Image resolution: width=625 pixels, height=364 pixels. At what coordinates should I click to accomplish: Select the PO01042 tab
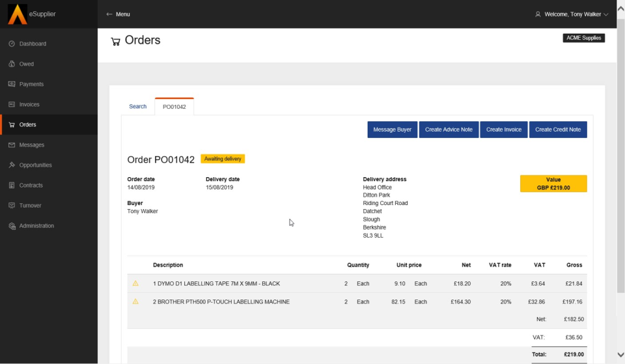click(x=174, y=106)
